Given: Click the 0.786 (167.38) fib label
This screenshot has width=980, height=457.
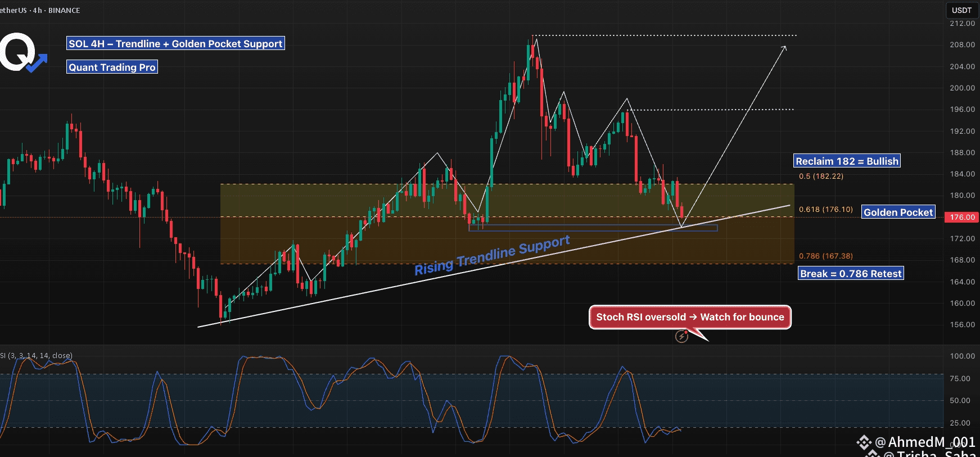Looking at the screenshot, I should point(825,256).
